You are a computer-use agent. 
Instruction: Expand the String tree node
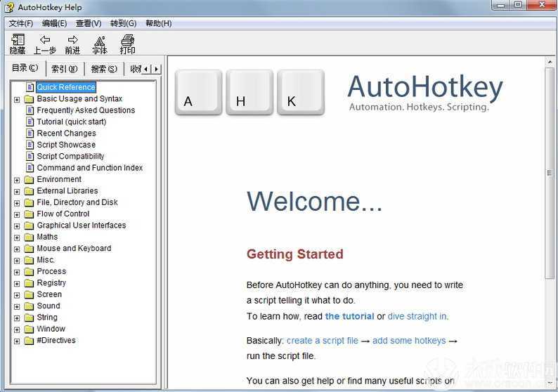point(17,318)
